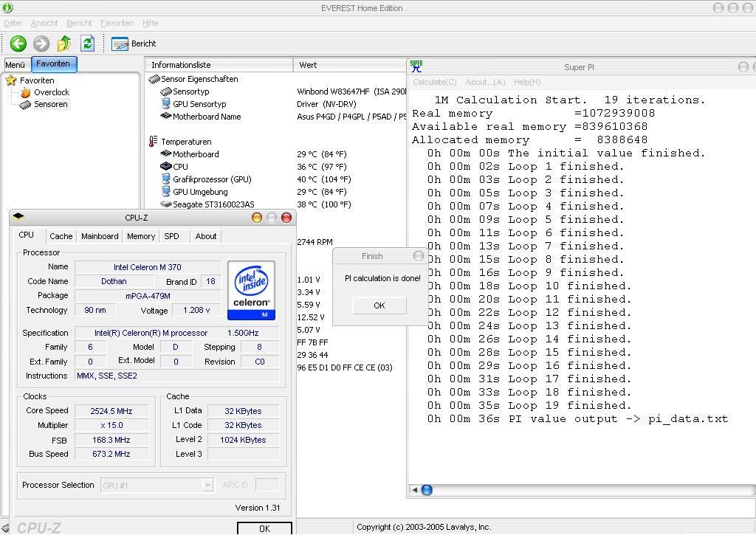756x535 pixels.
Task: Click the GPU Umgebung row icon
Action: (x=166, y=191)
